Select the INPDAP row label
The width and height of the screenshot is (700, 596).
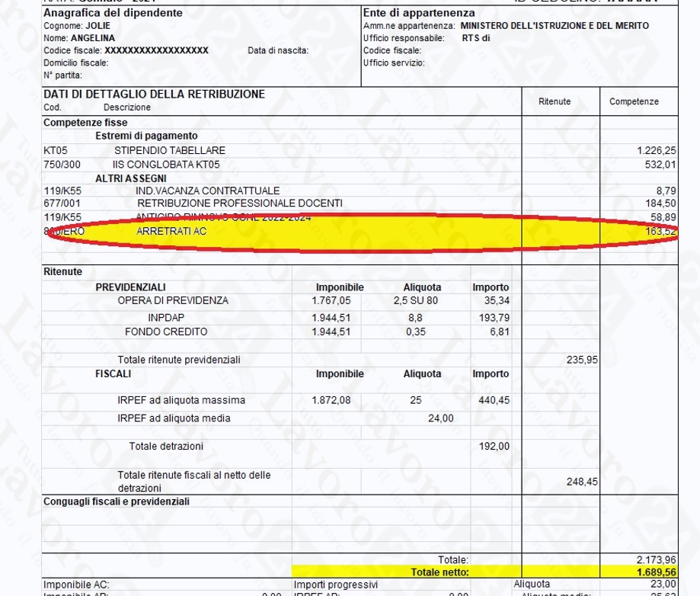tap(166, 318)
